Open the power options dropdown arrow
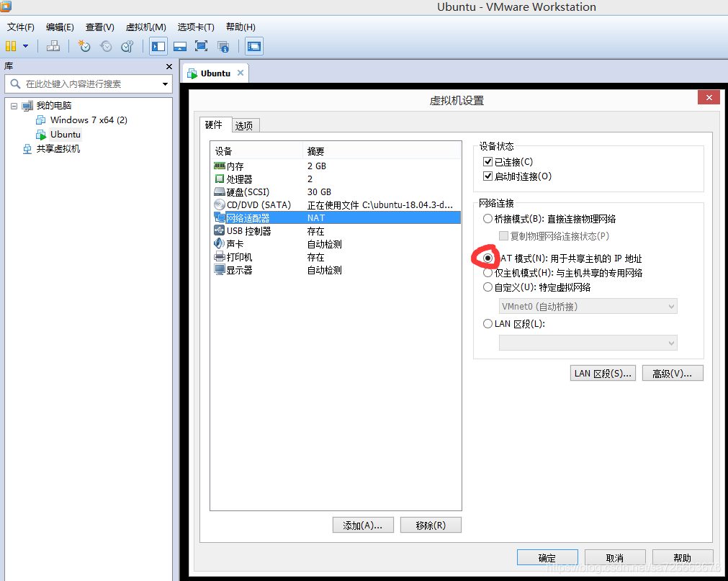728x581 pixels. click(x=25, y=46)
